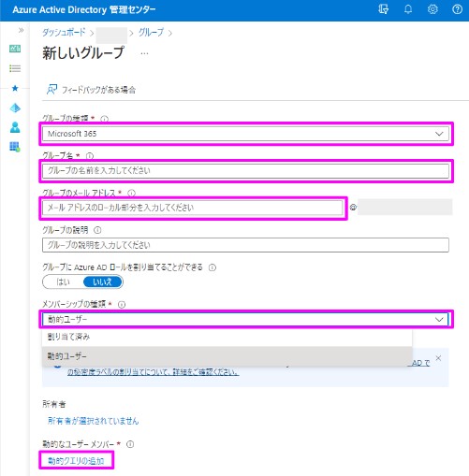This screenshot has width=469, height=476.
Task: Click the グループ名 input field
Action: tap(246, 171)
